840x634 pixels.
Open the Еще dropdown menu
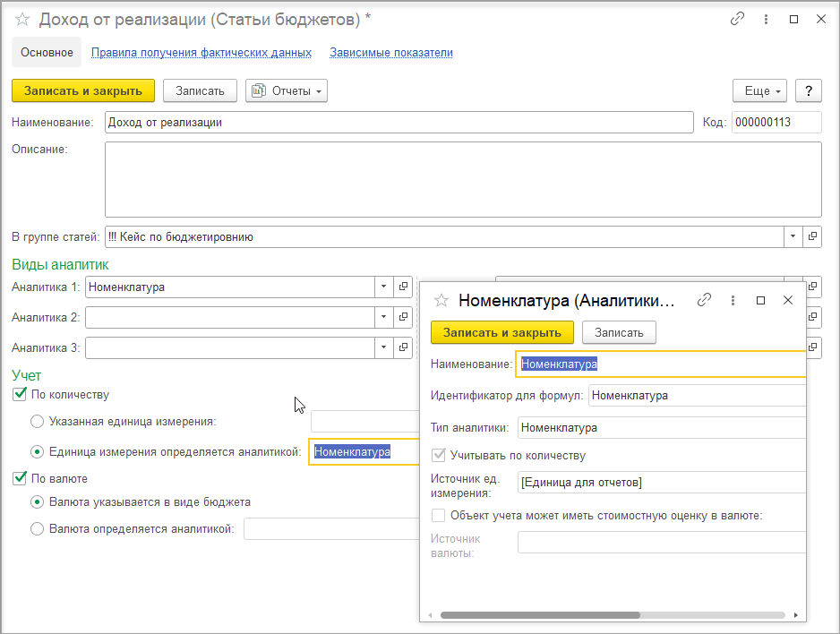coord(761,91)
